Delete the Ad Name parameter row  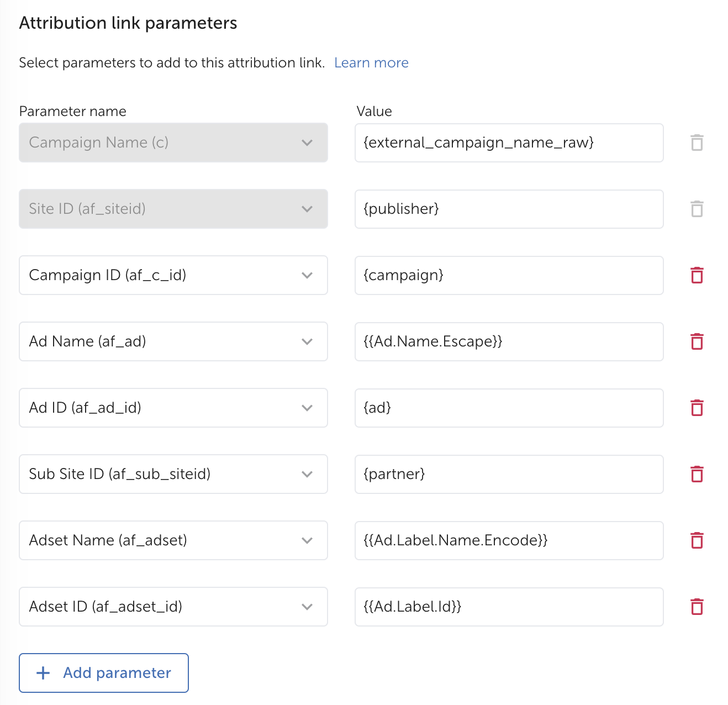697,341
